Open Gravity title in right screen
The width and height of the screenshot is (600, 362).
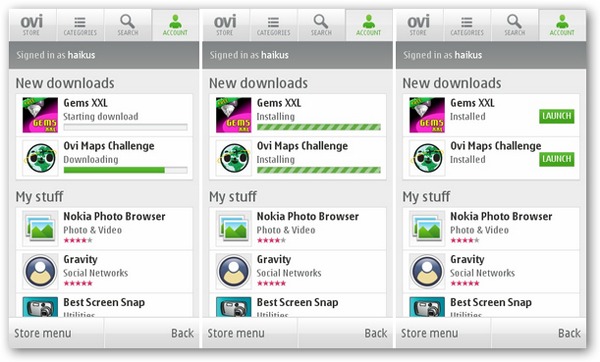coord(467,259)
